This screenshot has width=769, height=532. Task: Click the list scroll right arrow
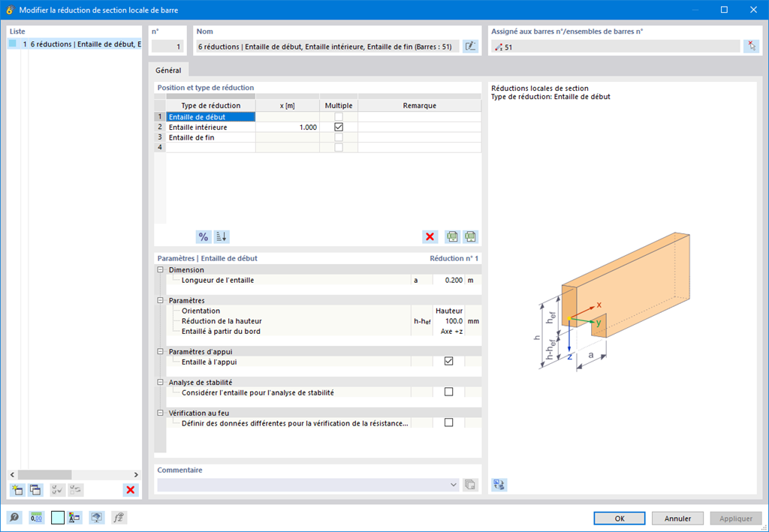coord(136,475)
